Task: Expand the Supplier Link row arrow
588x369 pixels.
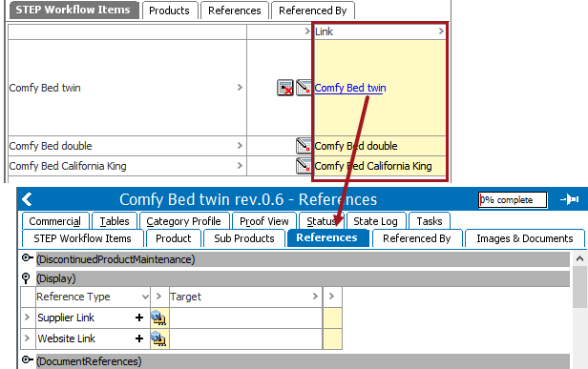Action: pyautogui.click(x=27, y=318)
